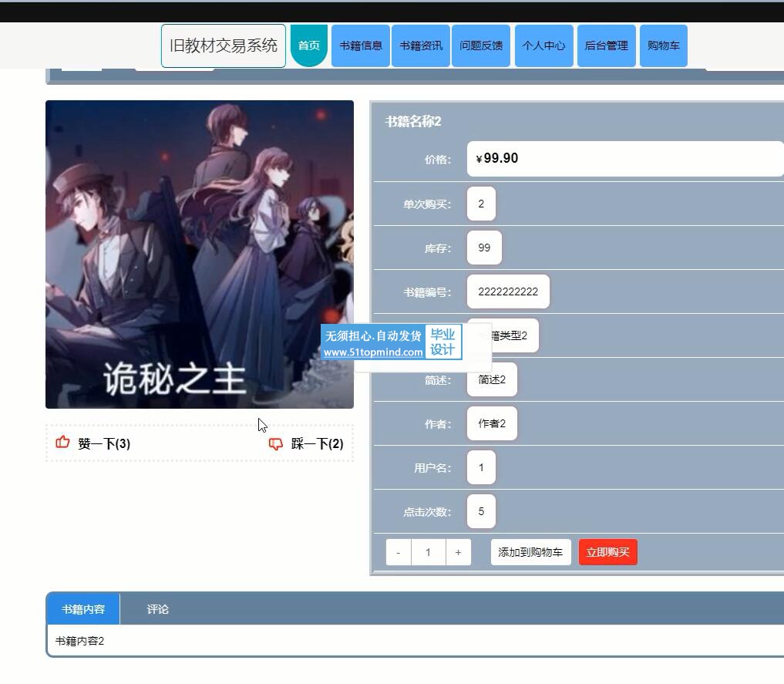784x684 pixels.
Task: Click the thumbs-down dislike icon
Action: tap(275, 443)
